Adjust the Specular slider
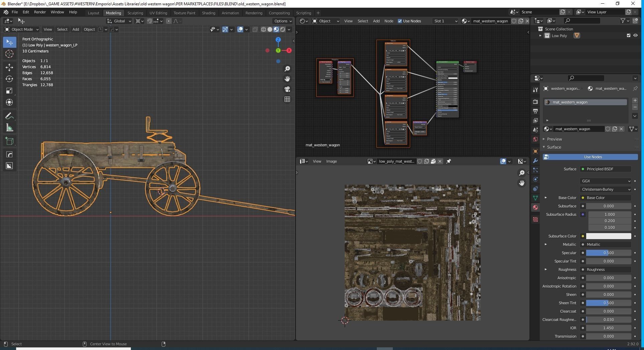 (x=608, y=253)
